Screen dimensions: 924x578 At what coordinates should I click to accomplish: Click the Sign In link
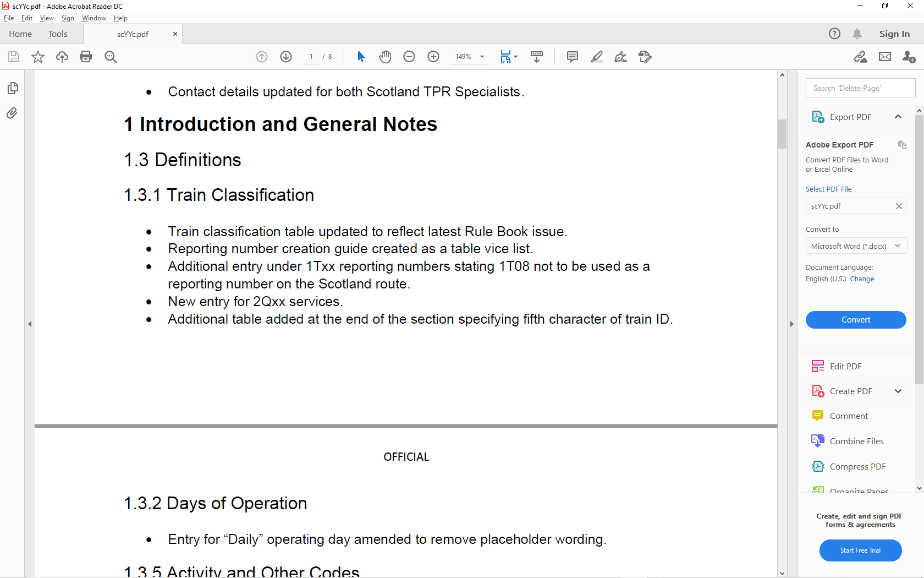coord(894,34)
